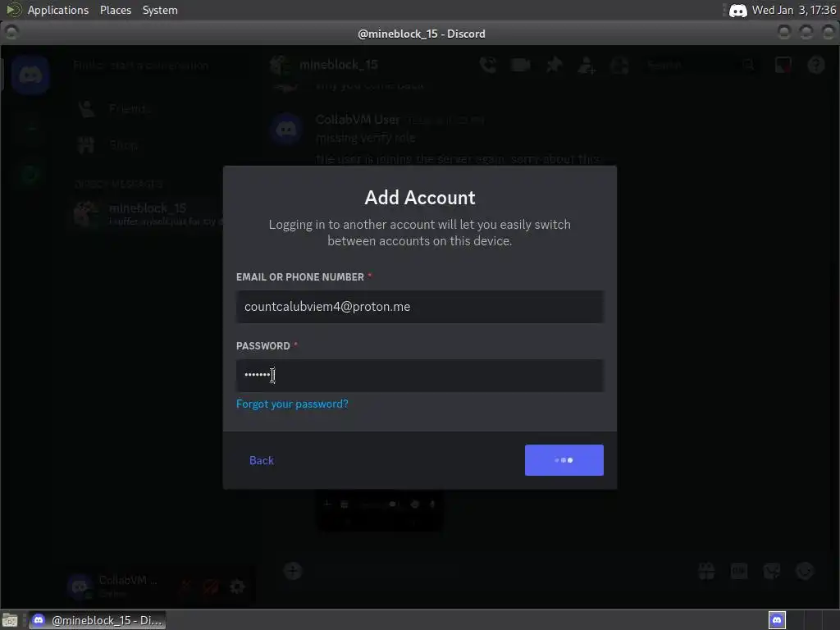Go Back from the Add Account dialog
The height and width of the screenshot is (630, 840).
click(x=262, y=460)
